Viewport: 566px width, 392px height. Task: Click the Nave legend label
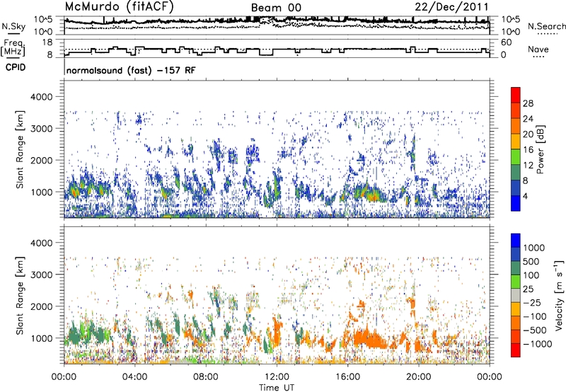pyautogui.click(x=538, y=49)
